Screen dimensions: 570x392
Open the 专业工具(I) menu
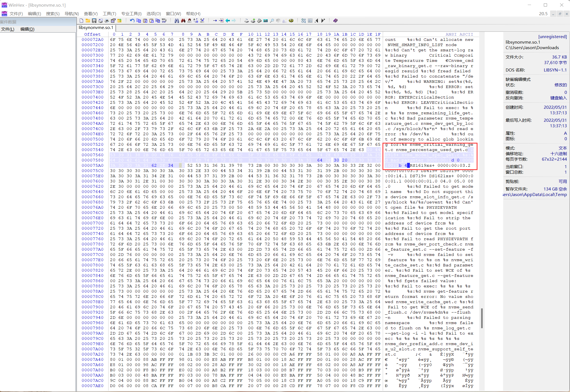(x=131, y=14)
